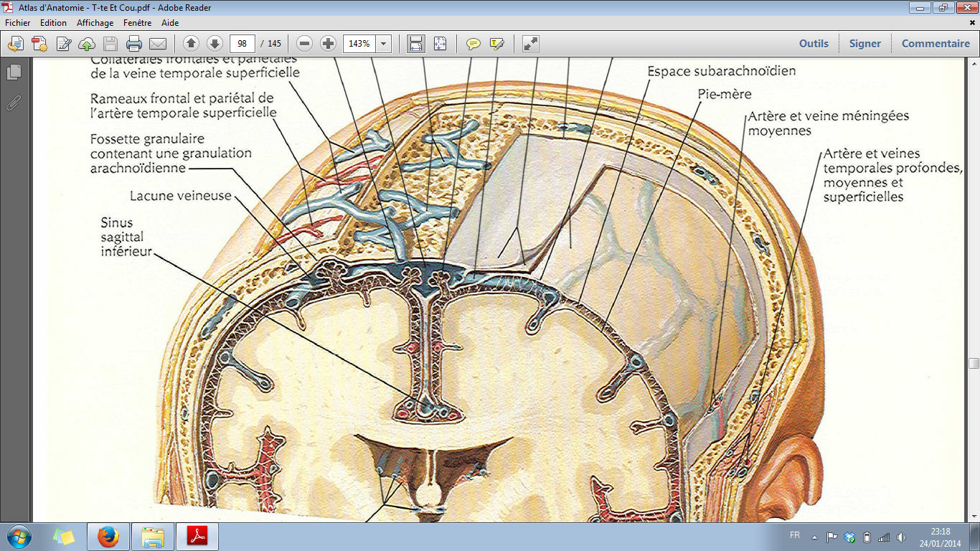Open the attachments paperclip panel
Screen dimensions: 980x551
pyautogui.click(x=14, y=103)
